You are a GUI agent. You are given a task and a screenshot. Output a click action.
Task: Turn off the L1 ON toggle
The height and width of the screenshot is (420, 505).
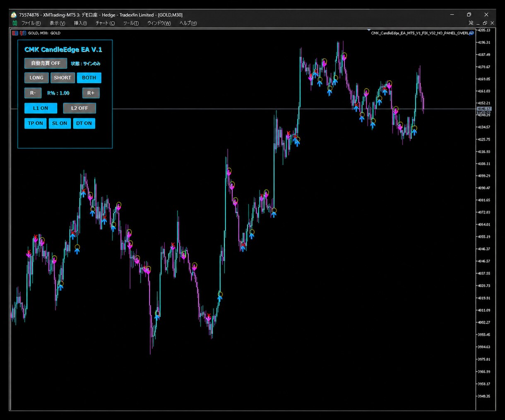(41, 108)
